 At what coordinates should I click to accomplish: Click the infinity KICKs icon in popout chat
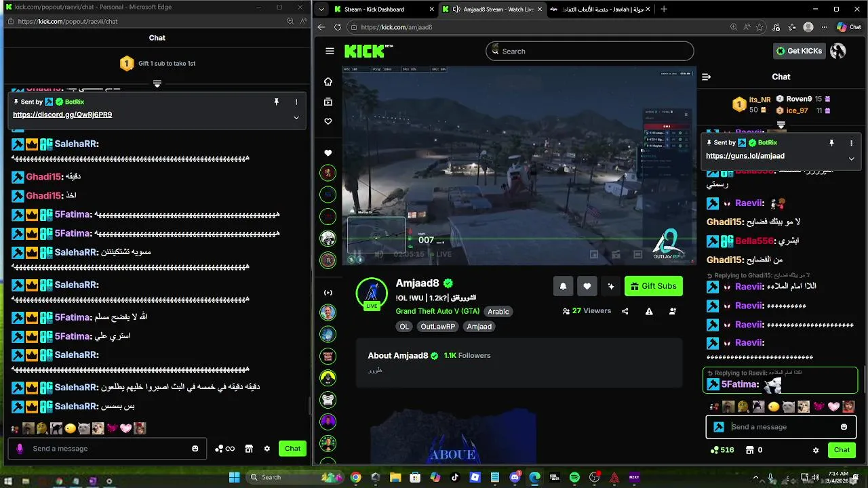224,449
